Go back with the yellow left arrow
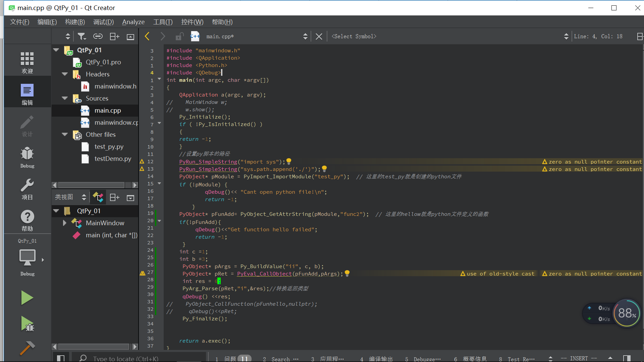This screenshot has height=362, width=644. click(147, 36)
